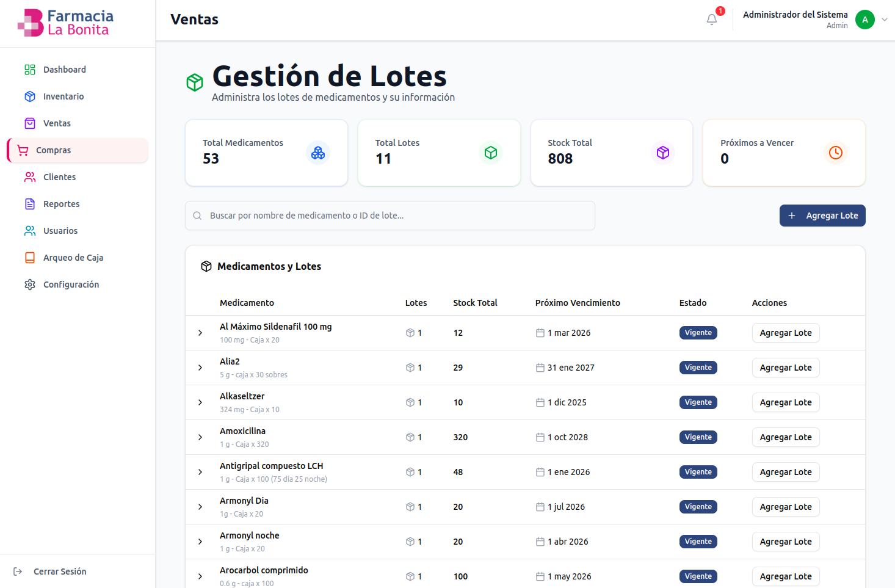Go to Arqueo de Caja section

click(73, 258)
